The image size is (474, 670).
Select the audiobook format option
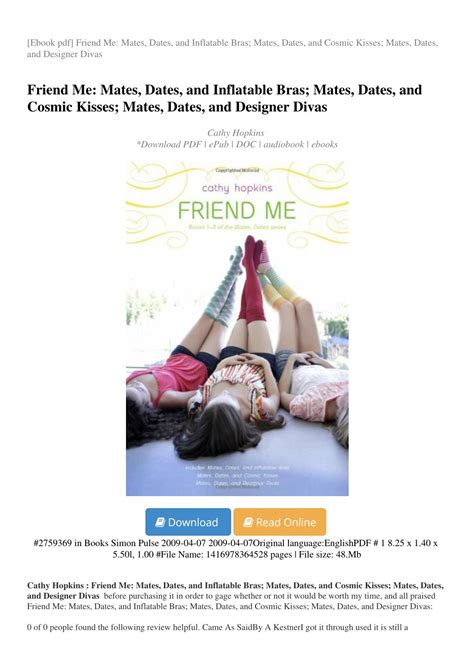click(x=283, y=144)
